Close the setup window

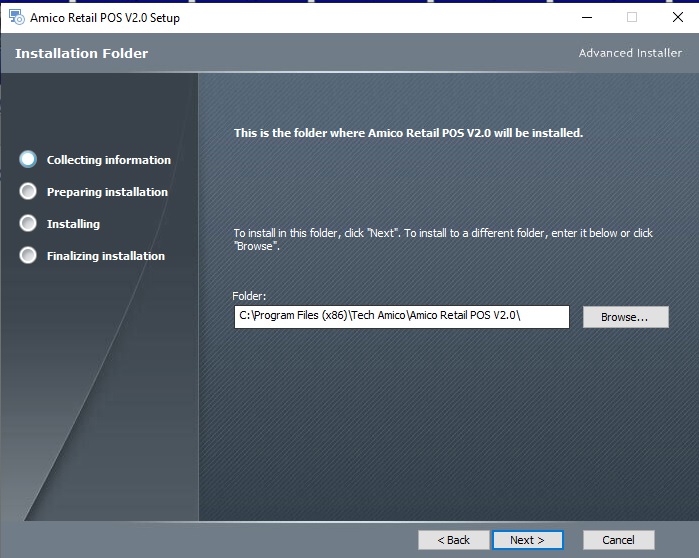tap(678, 17)
